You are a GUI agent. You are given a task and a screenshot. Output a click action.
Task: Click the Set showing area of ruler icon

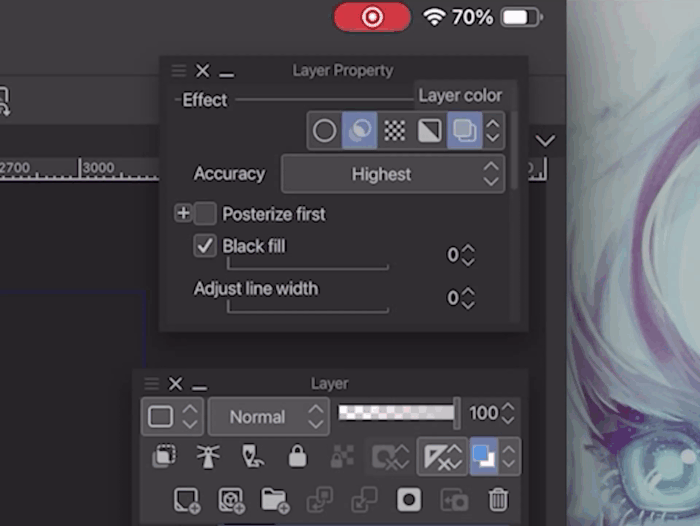(443, 457)
